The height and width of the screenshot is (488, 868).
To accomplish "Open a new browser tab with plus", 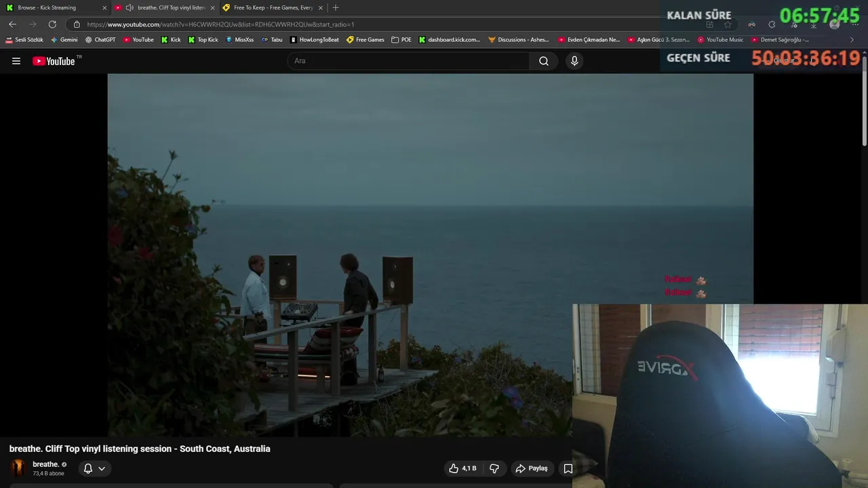I will pyautogui.click(x=335, y=7).
